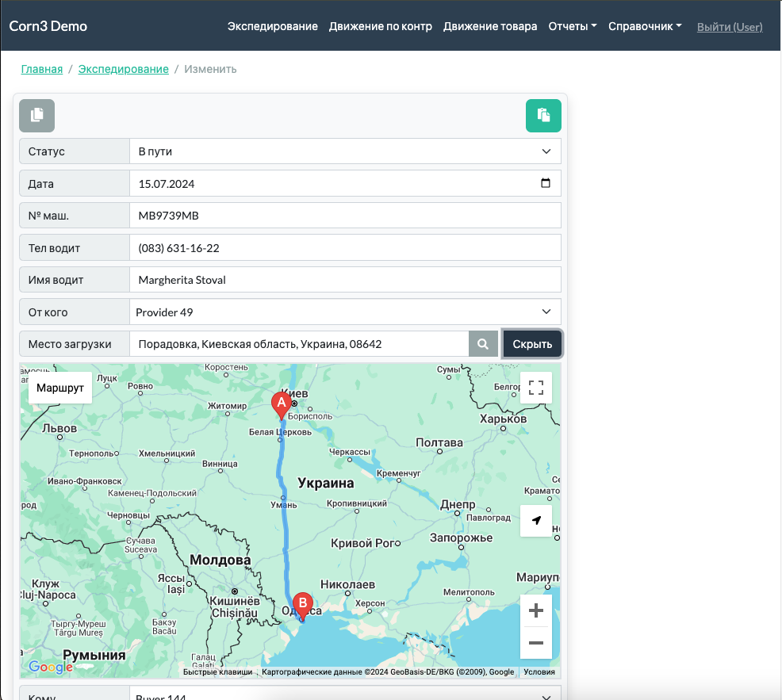Click the gray copy icon button

pos(36,116)
